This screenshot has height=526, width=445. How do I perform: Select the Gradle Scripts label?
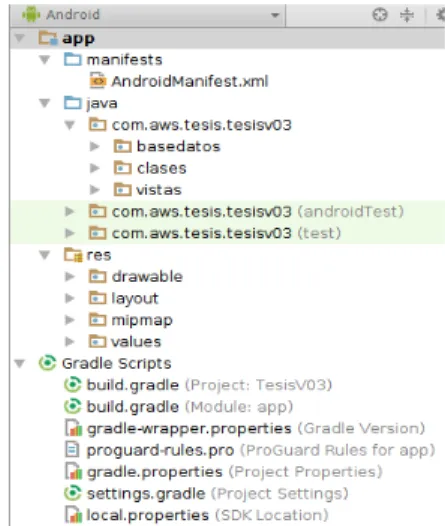(x=117, y=364)
